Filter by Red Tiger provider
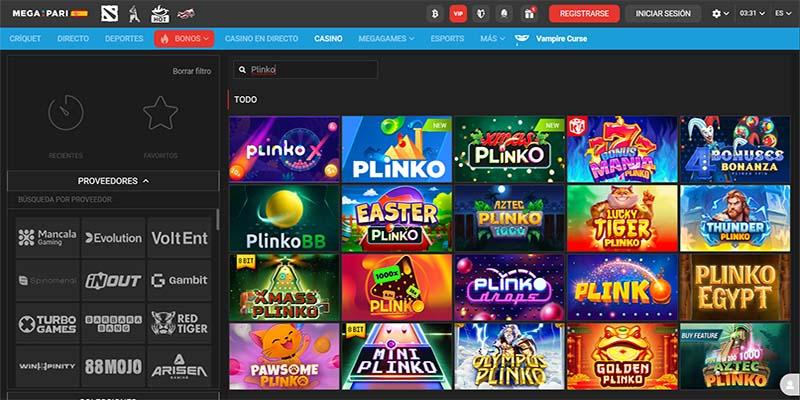800x400 pixels. tap(179, 323)
